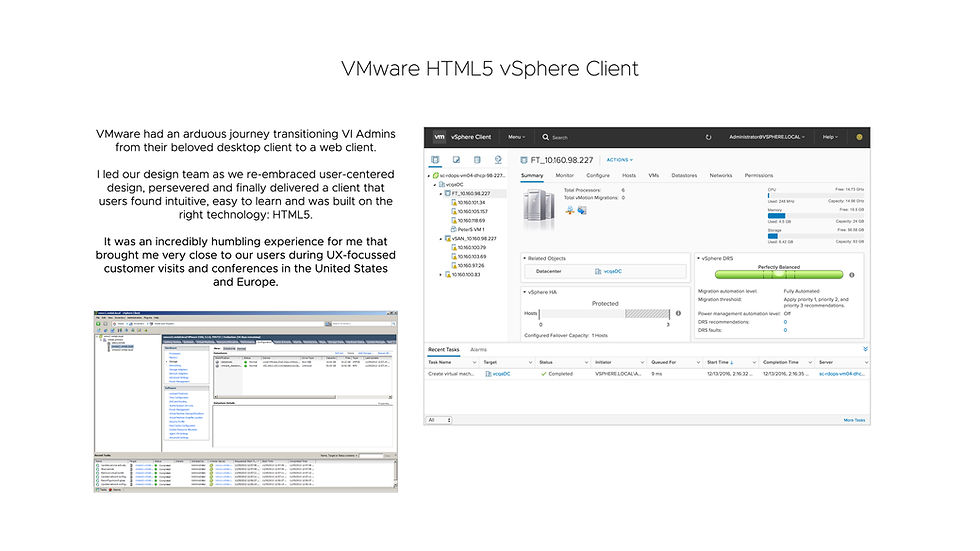
Task: Select the Recent Tasks tab
Action: pos(443,350)
